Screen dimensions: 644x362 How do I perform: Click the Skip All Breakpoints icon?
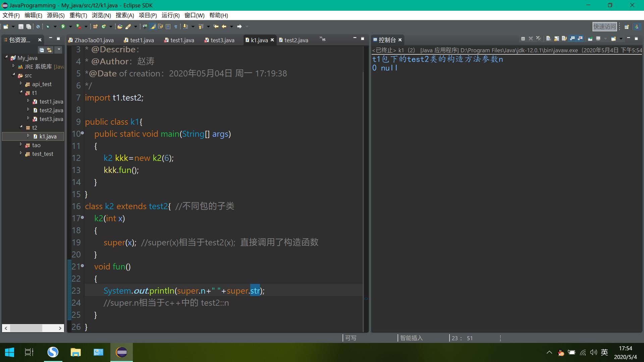38,26
